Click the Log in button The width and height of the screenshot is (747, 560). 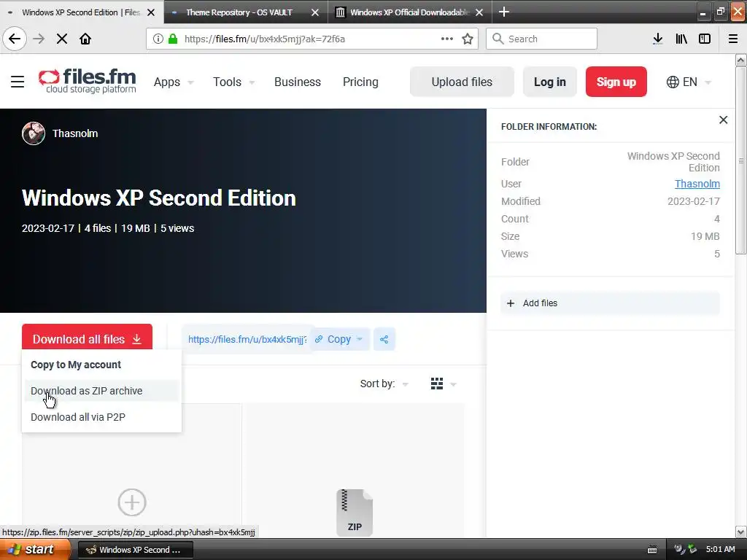pos(550,82)
